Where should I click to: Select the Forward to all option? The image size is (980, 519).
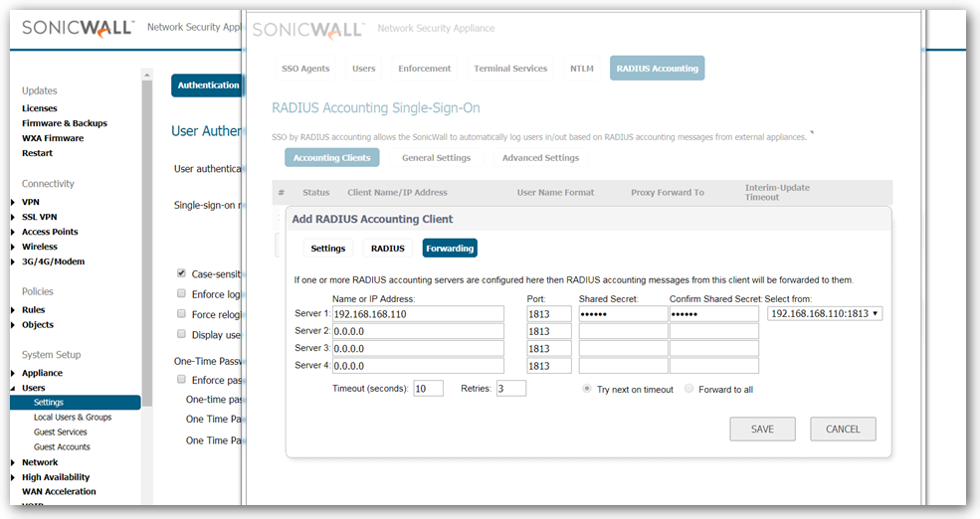[x=689, y=389]
